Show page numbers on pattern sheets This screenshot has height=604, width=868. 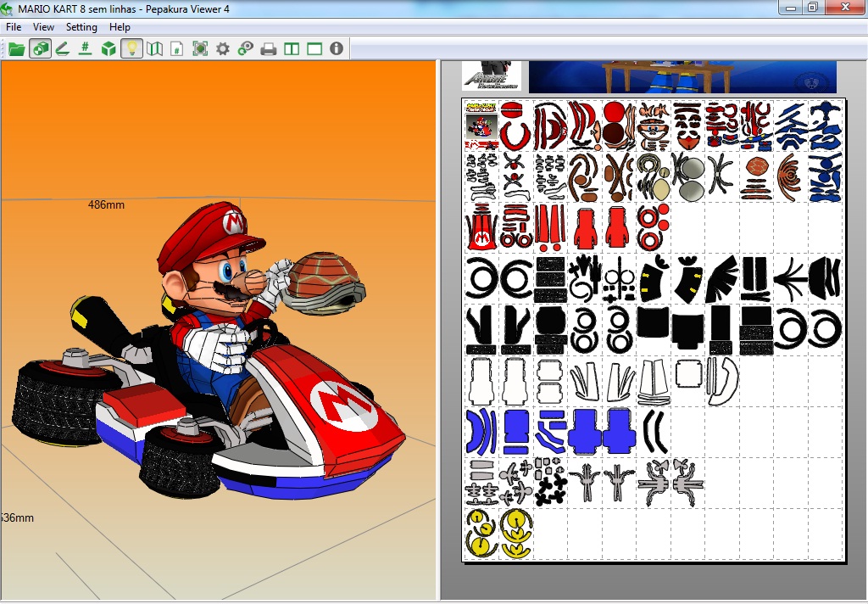[177, 48]
